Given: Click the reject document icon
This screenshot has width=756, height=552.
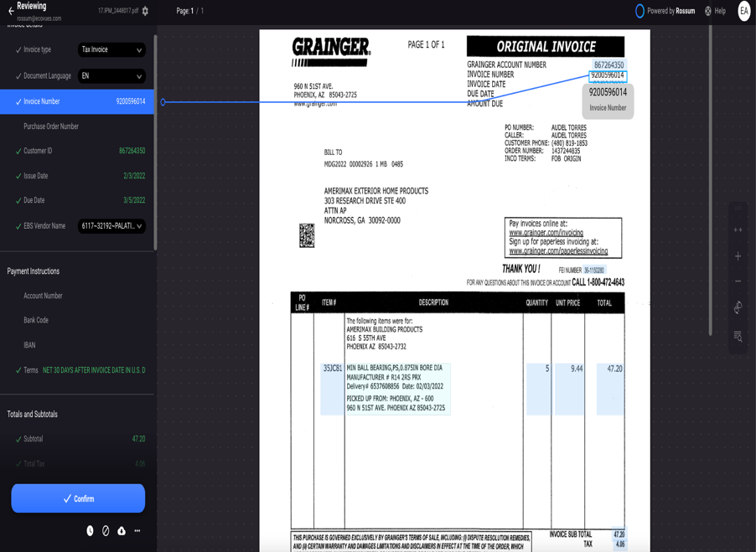Looking at the screenshot, I should click(106, 530).
